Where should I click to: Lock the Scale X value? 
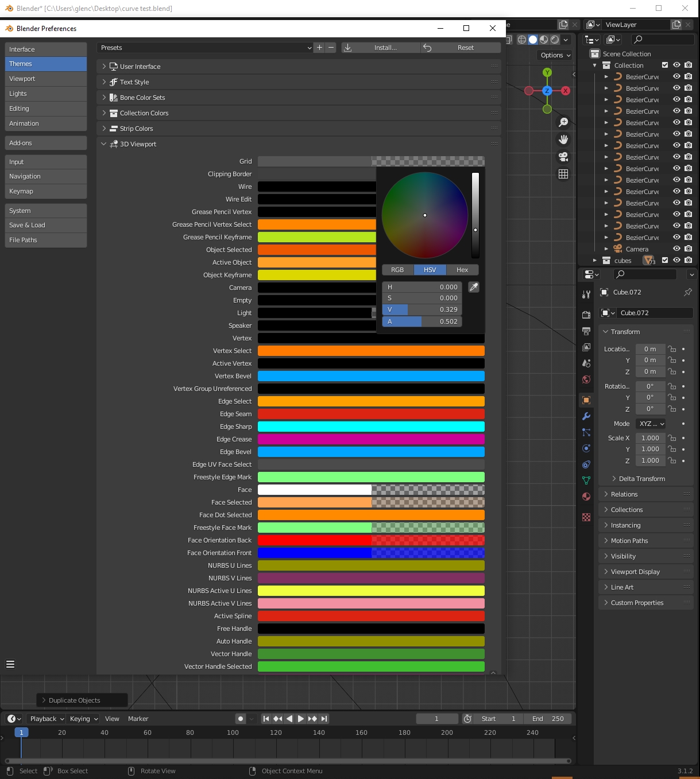pyautogui.click(x=672, y=438)
